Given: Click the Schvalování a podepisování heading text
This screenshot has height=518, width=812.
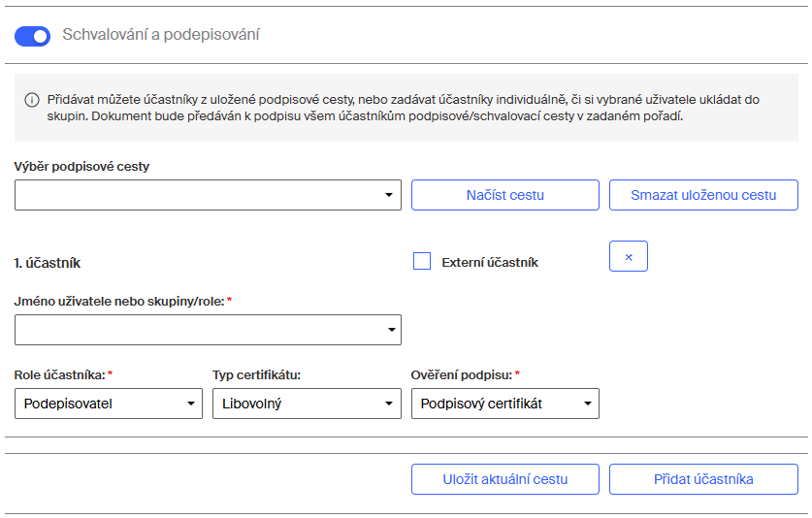Looking at the screenshot, I should [x=160, y=35].
